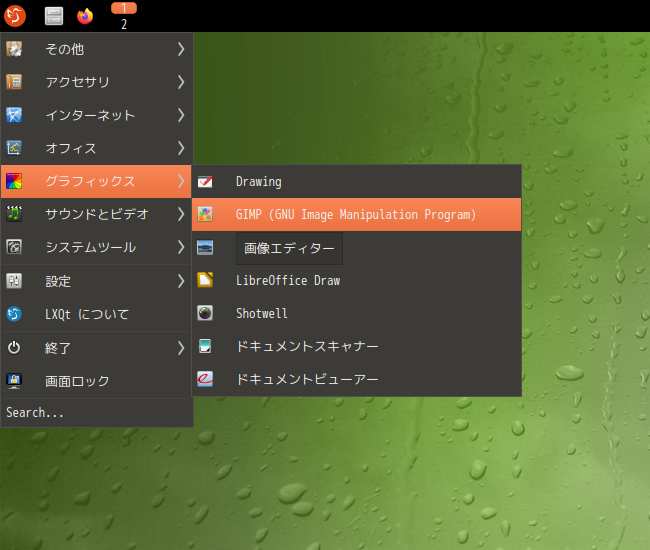Expand the サウンドとビデオ submenu arrow
650x550 pixels.
tap(181, 214)
